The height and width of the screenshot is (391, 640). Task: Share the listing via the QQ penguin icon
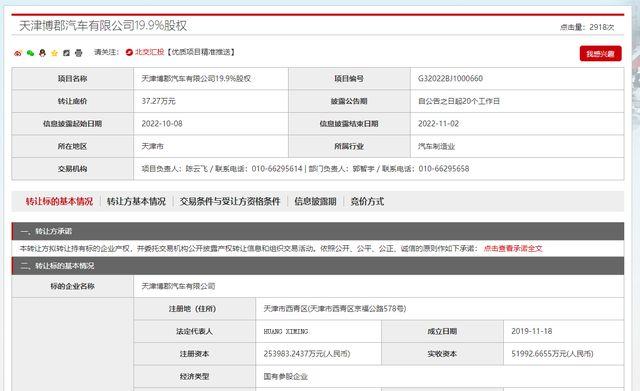[42, 53]
